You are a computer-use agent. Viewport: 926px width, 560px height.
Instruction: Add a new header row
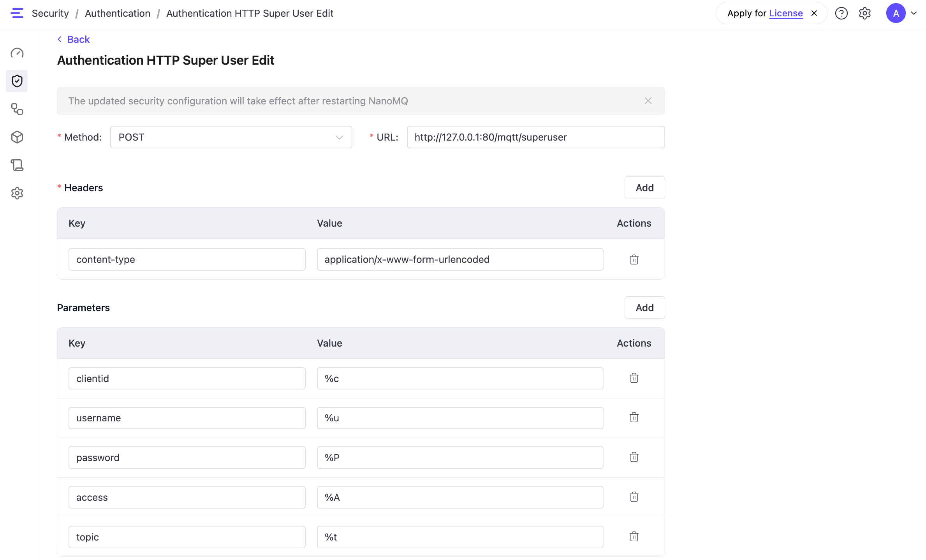coord(644,188)
